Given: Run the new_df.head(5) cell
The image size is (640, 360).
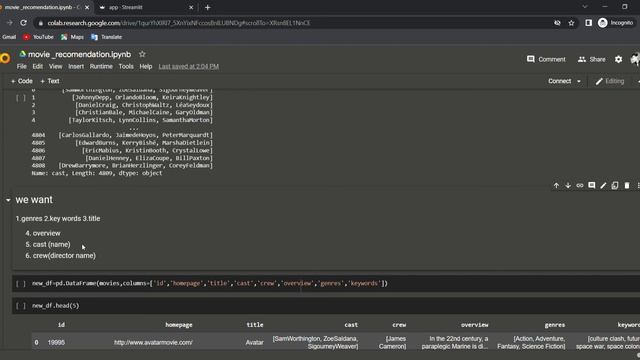Looking at the screenshot, I should pyautogui.click(x=21, y=306).
